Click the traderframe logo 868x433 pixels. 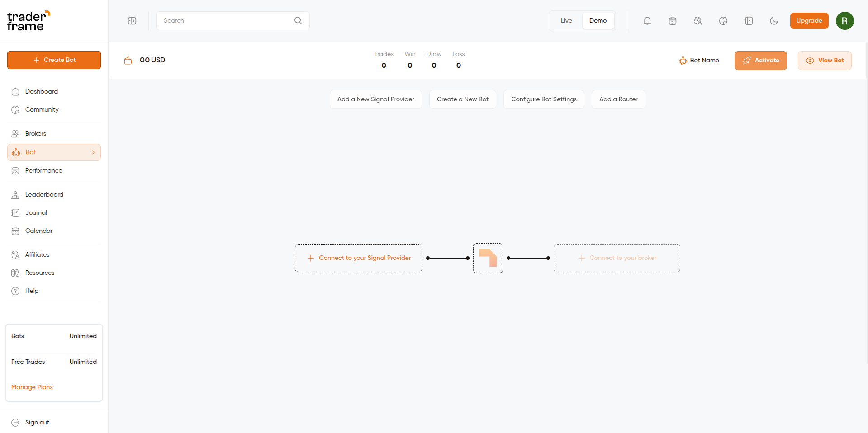coord(28,21)
